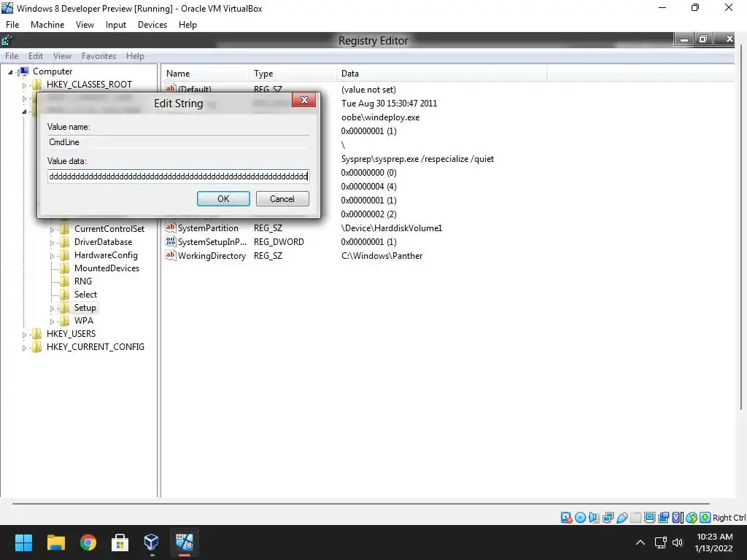The height and width of the screenshot is (560, 747).
Task: Open the VirtualBox Input menu
Action: (x=116, y=25)
